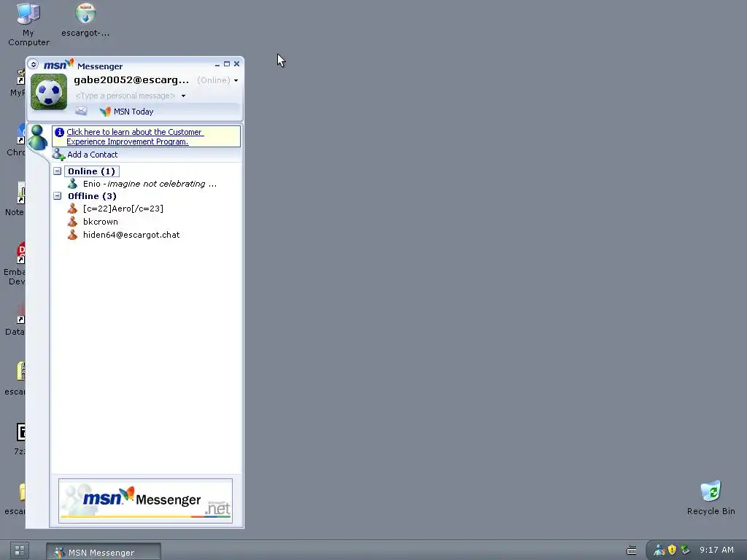
Task: Click the MSN butterfly icon beside MSN Today
Action: tap(105, 112)
